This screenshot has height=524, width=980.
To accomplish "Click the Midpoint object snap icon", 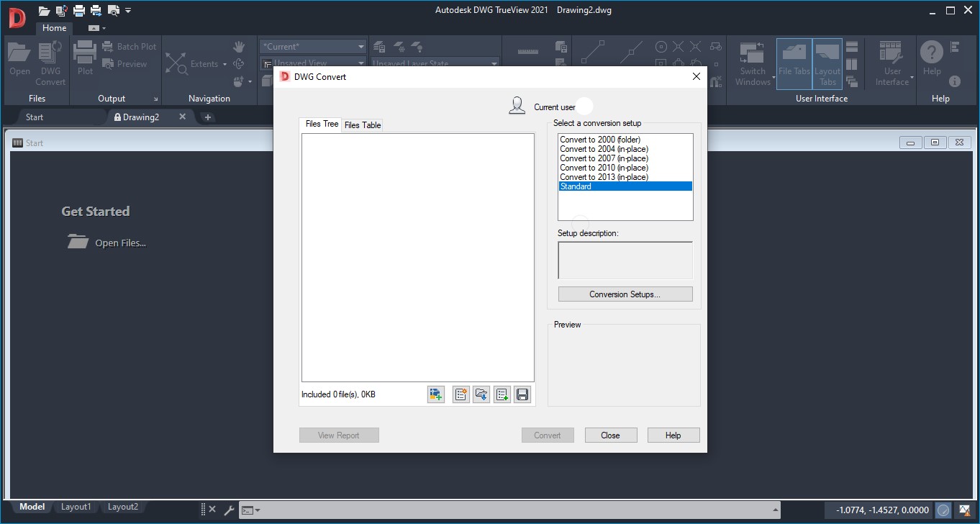I will pyautogui.click(x=631, y=52).
